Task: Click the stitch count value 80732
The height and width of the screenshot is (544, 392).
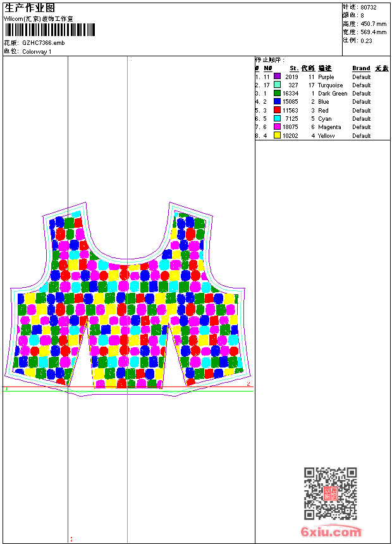Action: (369, 8)
